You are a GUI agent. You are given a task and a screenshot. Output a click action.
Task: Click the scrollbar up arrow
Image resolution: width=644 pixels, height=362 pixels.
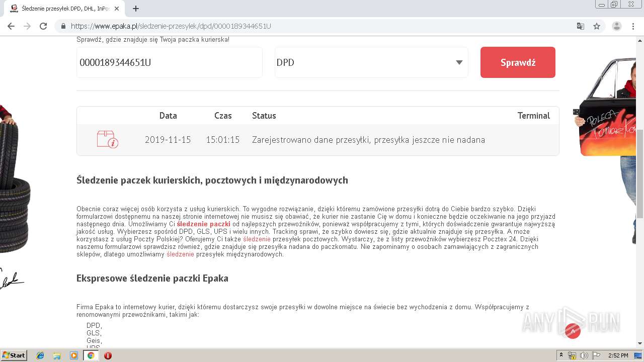coord(640,40)
